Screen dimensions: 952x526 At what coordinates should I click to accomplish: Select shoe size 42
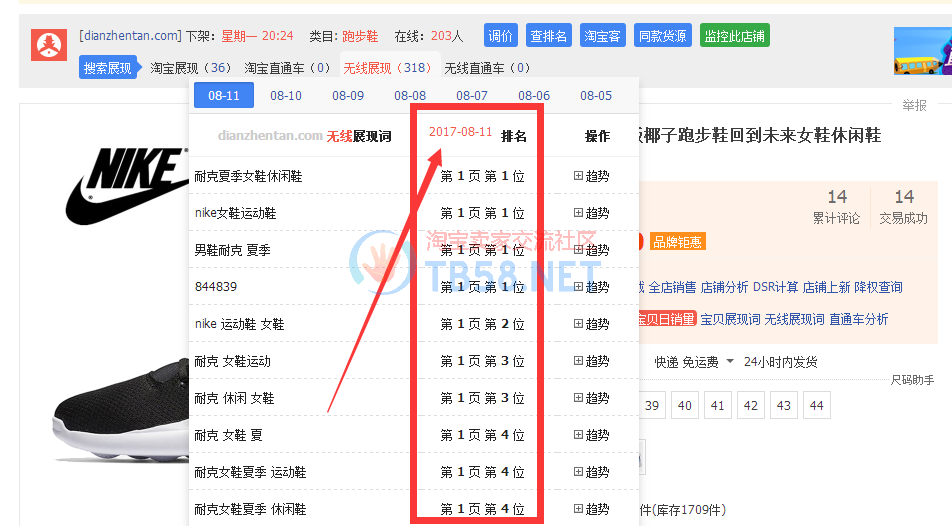click(x=751, y=405)
